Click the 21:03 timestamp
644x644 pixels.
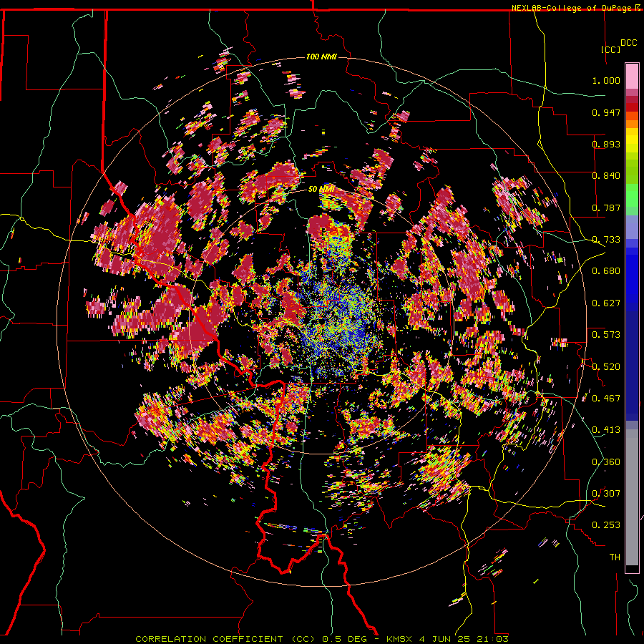pyautogui.click(x=492, y=639)
